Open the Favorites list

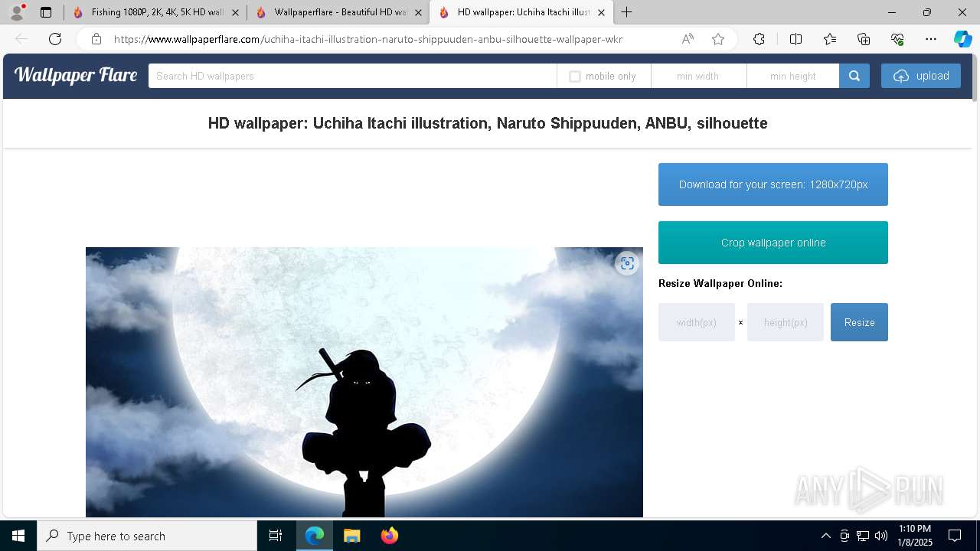click(x=830, y=39)
